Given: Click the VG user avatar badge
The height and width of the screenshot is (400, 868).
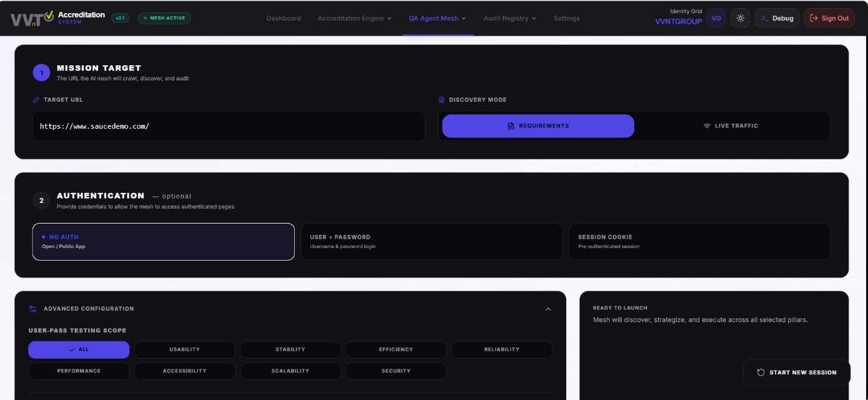Looking at the screenshot, I should [716, 18].
